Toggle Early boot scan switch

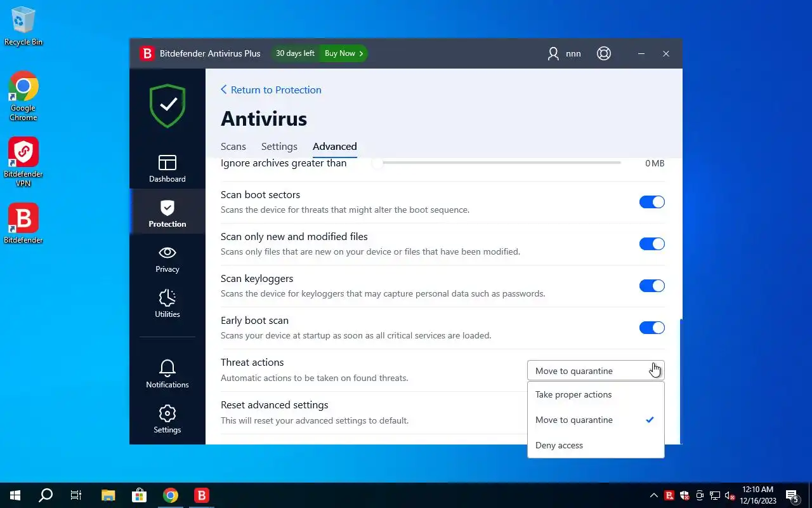pyautogui.click(x=652, y=328)
